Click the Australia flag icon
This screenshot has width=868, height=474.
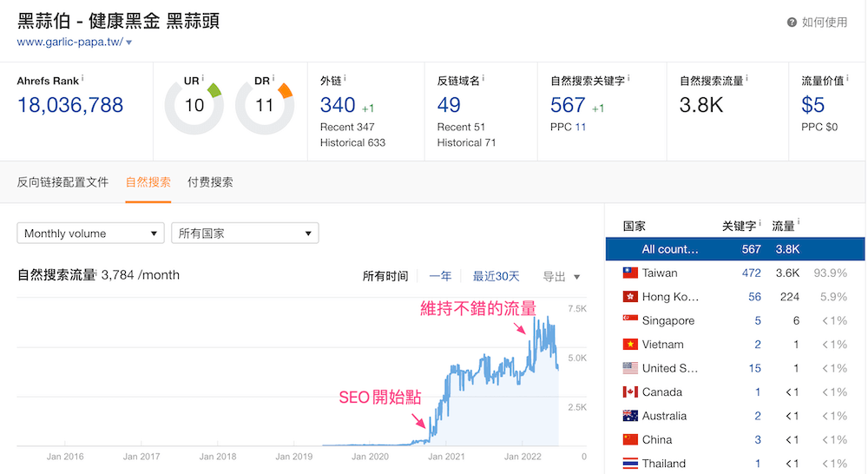630,416
